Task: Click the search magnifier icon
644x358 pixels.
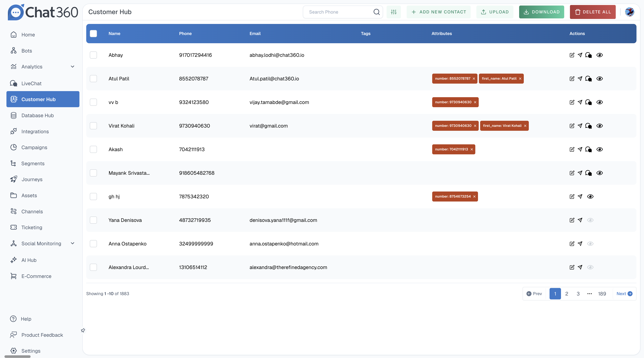Action: click(x=377, y=12)
